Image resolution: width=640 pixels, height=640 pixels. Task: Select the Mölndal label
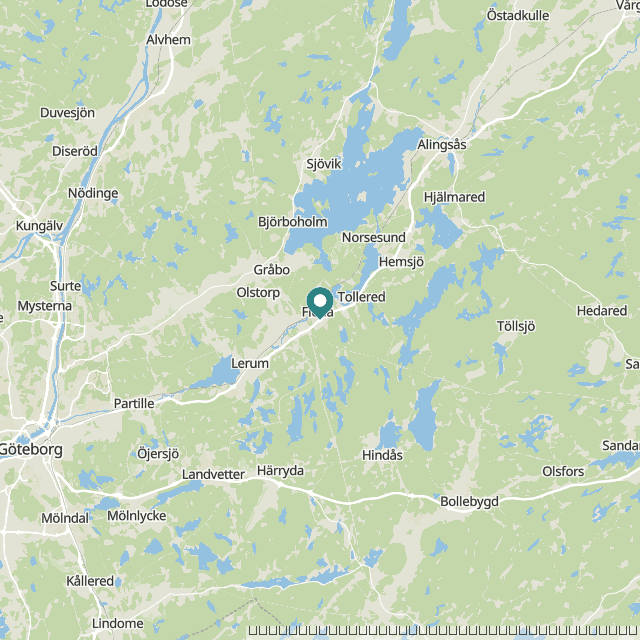point(65,518)
